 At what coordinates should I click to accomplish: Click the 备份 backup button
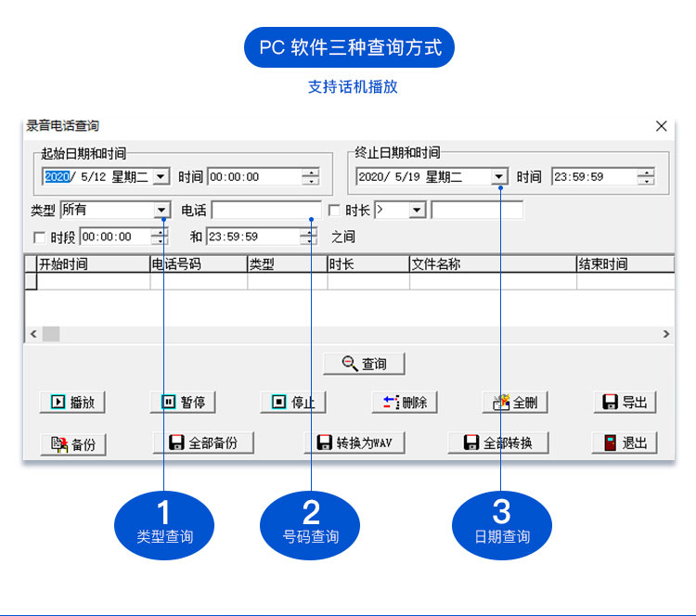tap(73, 443)
